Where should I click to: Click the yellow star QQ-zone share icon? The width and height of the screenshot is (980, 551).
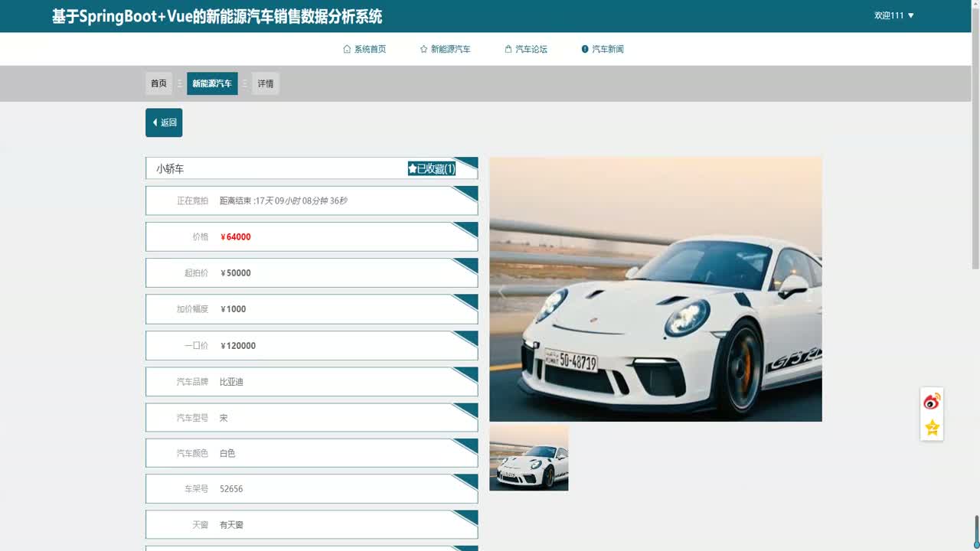[932, 428]
